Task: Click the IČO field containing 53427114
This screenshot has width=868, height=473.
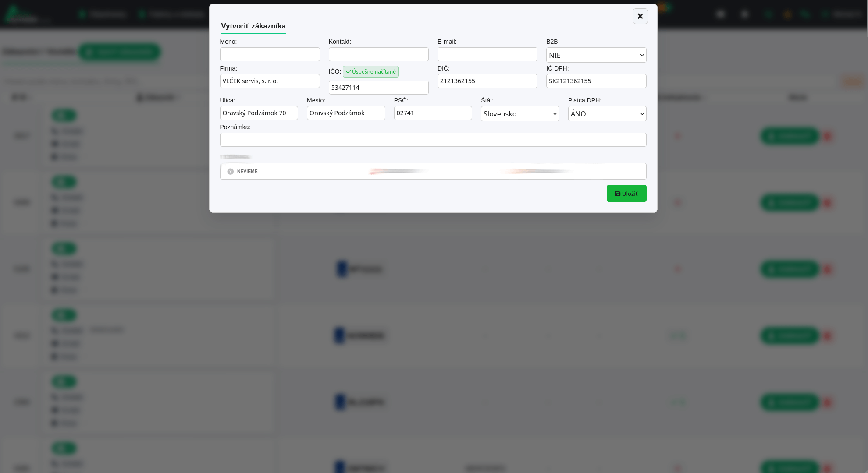Action: point(378,88)
